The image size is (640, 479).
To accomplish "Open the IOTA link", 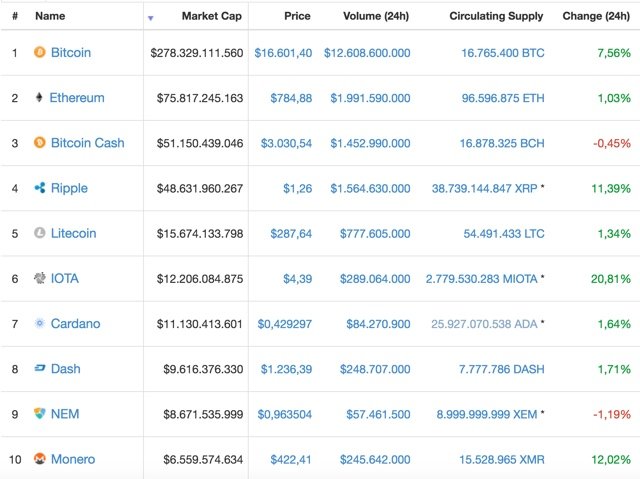I will pos(64,279).
